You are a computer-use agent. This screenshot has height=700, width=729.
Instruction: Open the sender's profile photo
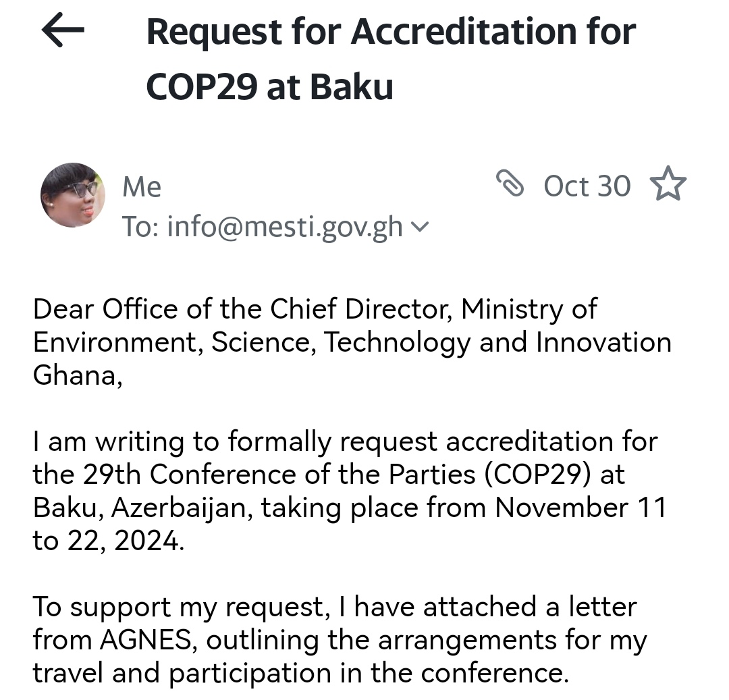click(73, 195)
